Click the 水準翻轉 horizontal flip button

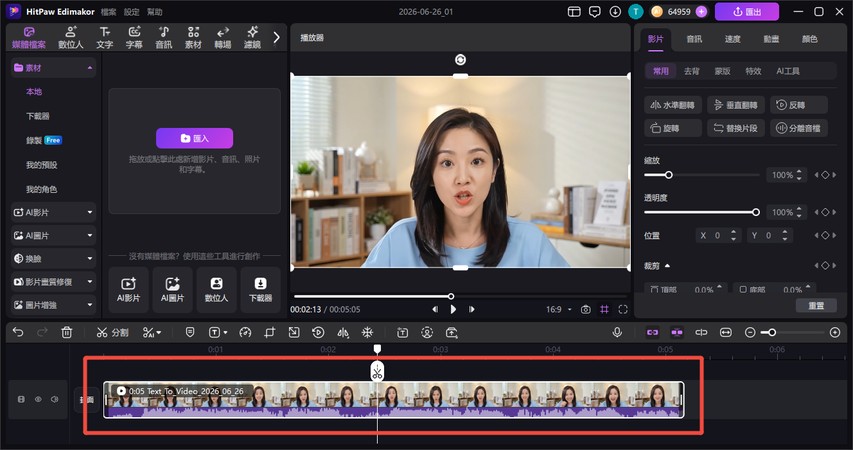[x=673, y=105]
